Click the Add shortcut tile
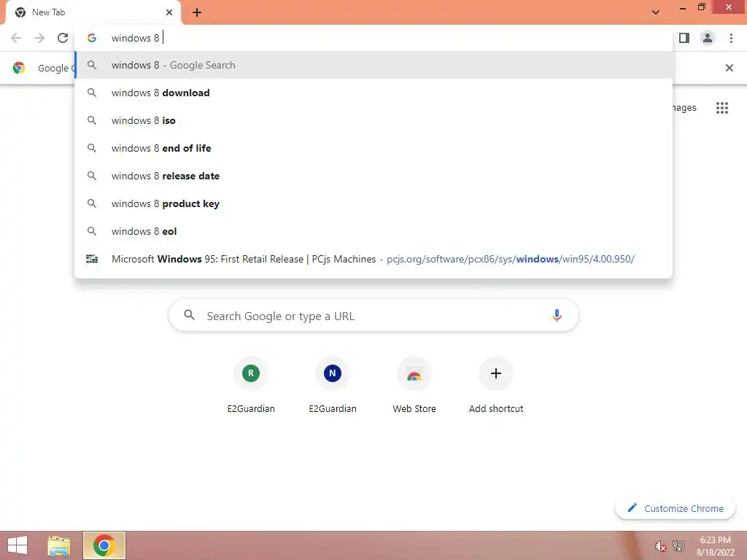 coord(496,385)
